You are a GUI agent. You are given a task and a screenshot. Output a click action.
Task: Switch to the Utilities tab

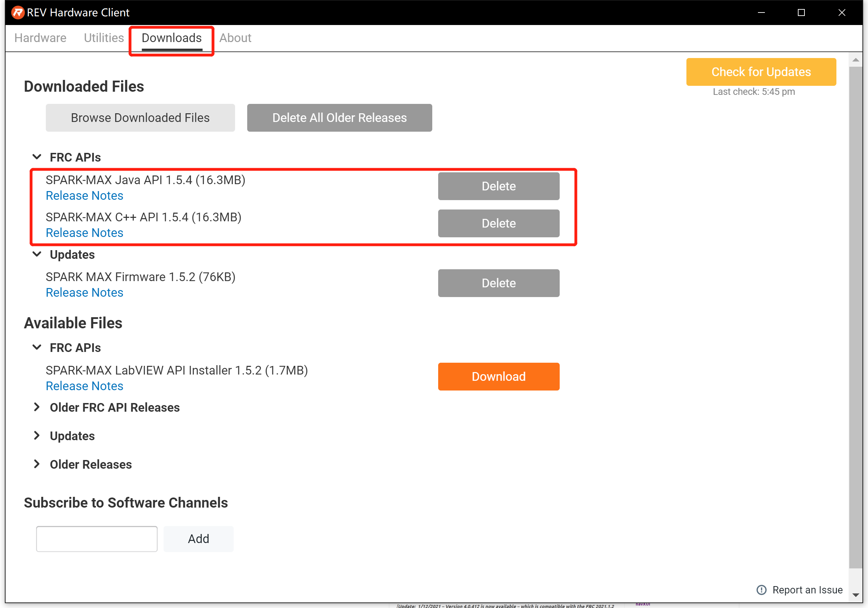tap(104, 38)
